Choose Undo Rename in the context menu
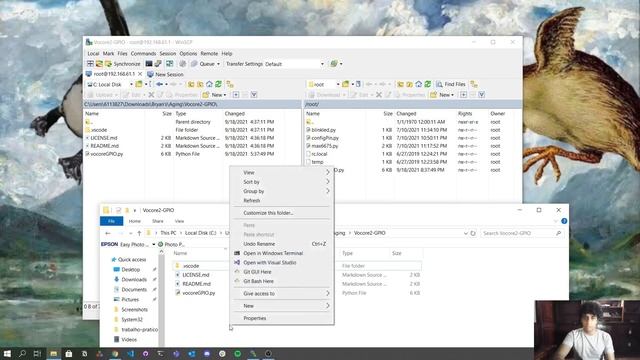The width and height of the screenshot is (640, 360). tap(282, 244)
